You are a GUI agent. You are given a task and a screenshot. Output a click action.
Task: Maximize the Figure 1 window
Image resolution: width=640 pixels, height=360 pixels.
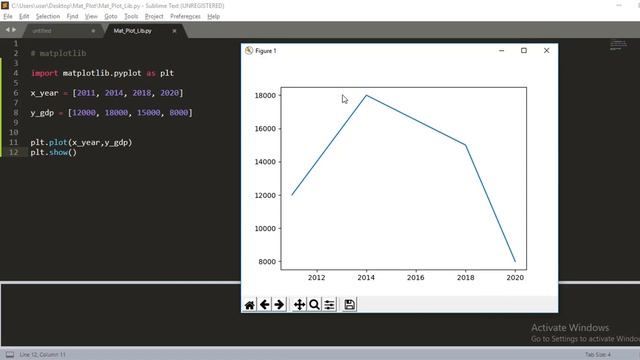pos(524,51)
